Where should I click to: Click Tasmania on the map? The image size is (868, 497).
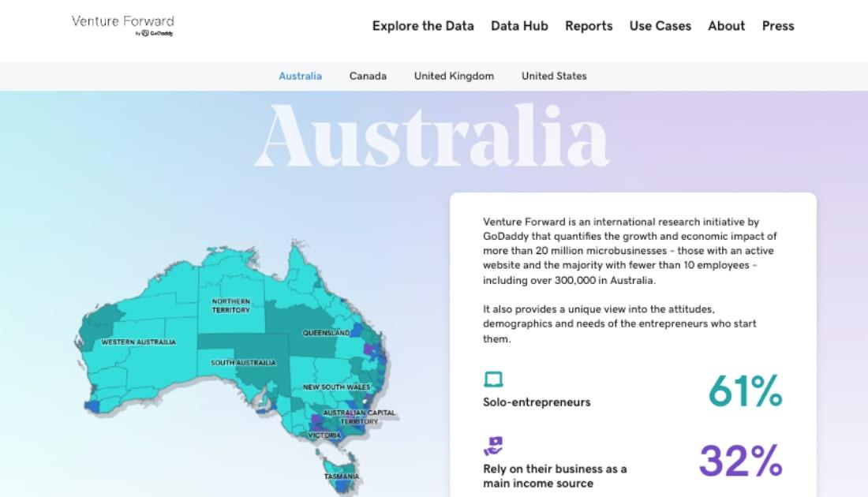pyautogui.click(x=342, y=476)
